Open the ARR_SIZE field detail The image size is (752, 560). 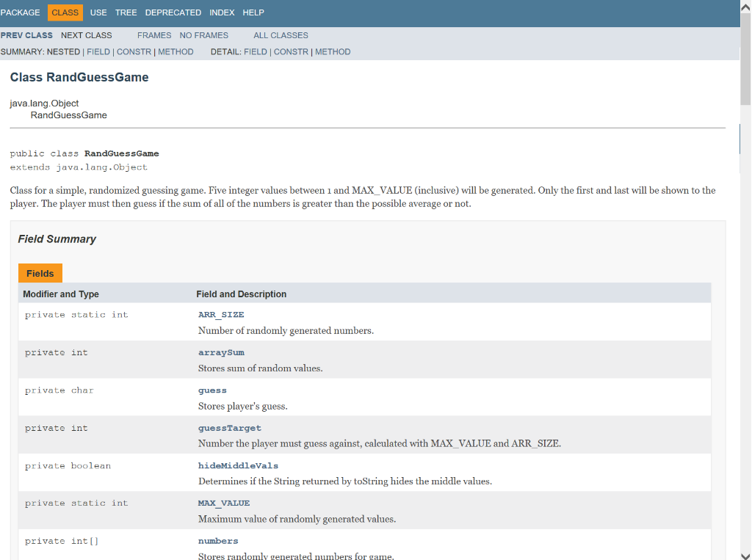tap(220, 314)
